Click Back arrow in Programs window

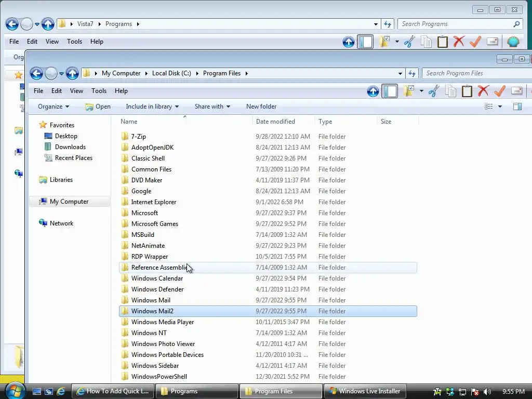click(x=12, y=24)
